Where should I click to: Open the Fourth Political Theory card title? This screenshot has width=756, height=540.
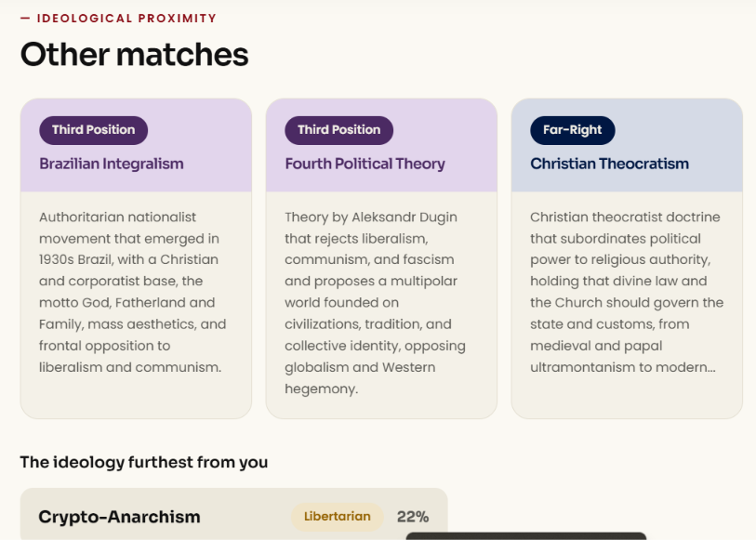pyautogui.click(x=365, y=164)
